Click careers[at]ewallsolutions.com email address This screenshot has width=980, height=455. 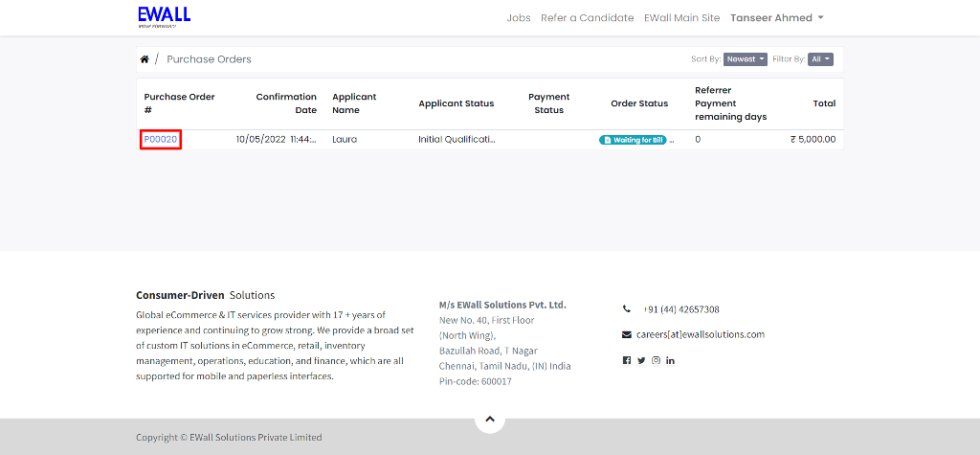pos(701,334)
